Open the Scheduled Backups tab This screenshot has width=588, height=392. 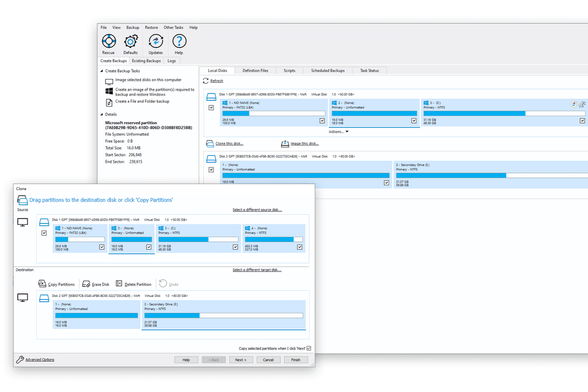(x=328, y=71)
